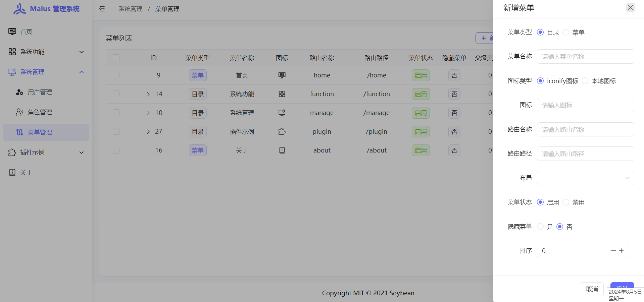Click the function route name cell
The image size is (644, 302).
pyautogui.click(x=322, y=94)
